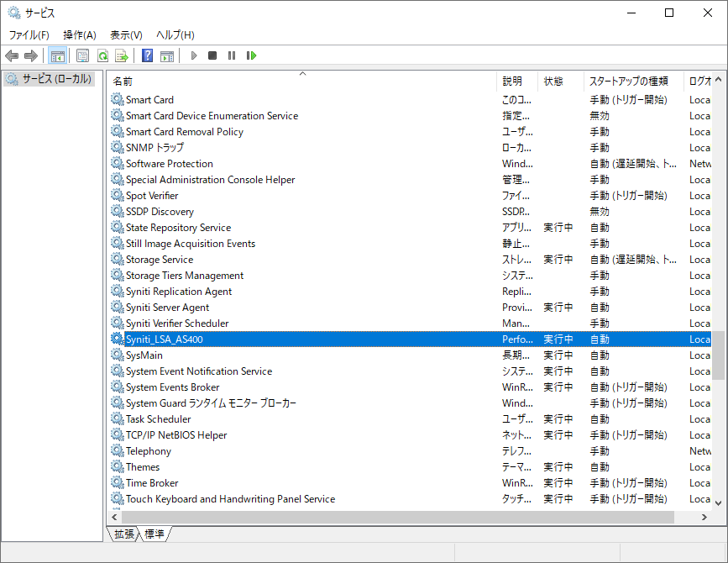Sort by the スタートアップの種類 column header
728x563 pixels.
634,82
